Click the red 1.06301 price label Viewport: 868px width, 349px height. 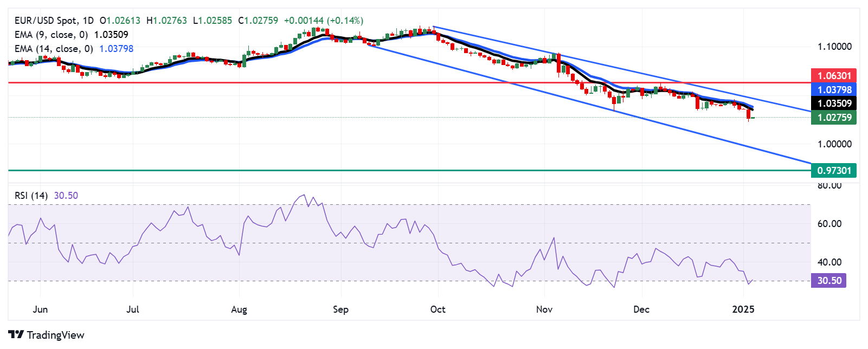(x=834, y=75)
